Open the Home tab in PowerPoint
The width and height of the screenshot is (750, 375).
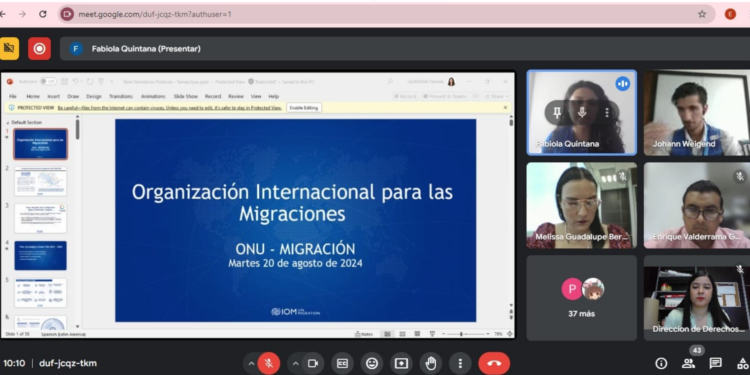point(33,96)
